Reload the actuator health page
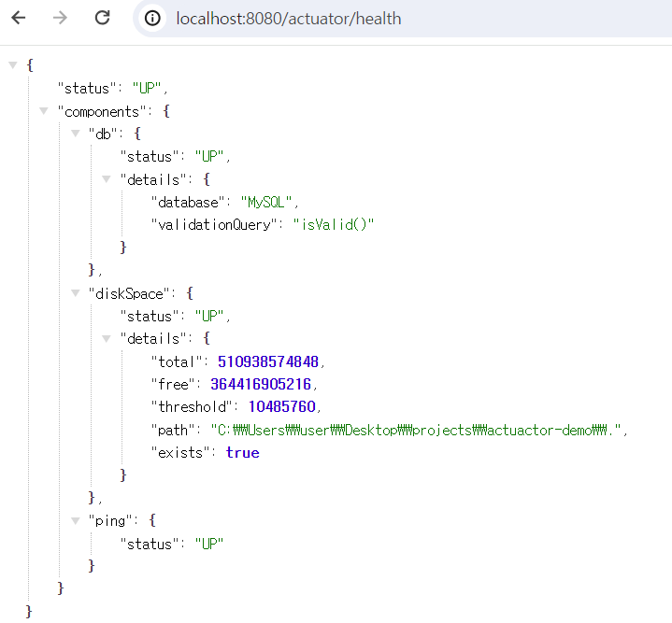Screen dimensions: 672x623 102,18
